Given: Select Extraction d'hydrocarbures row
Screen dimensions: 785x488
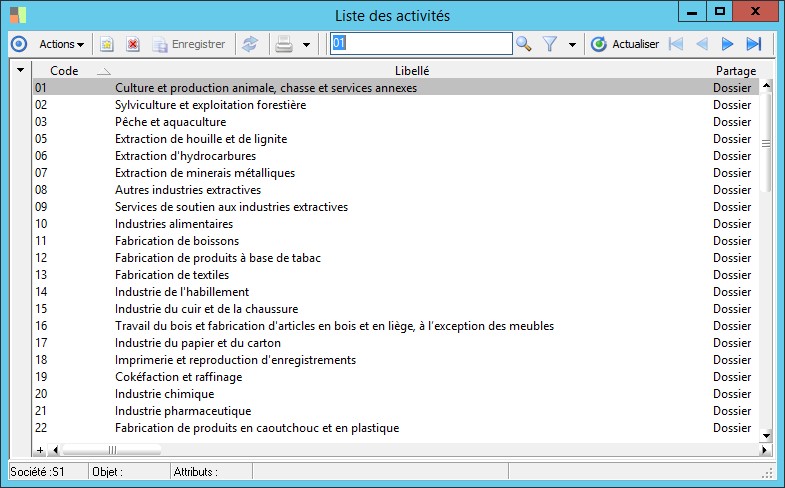Looking at the screenshot, I should [396, 156].
